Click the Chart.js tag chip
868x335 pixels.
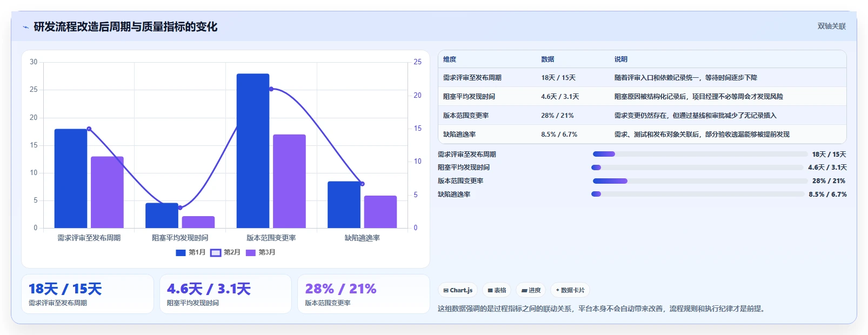[458, 290]
